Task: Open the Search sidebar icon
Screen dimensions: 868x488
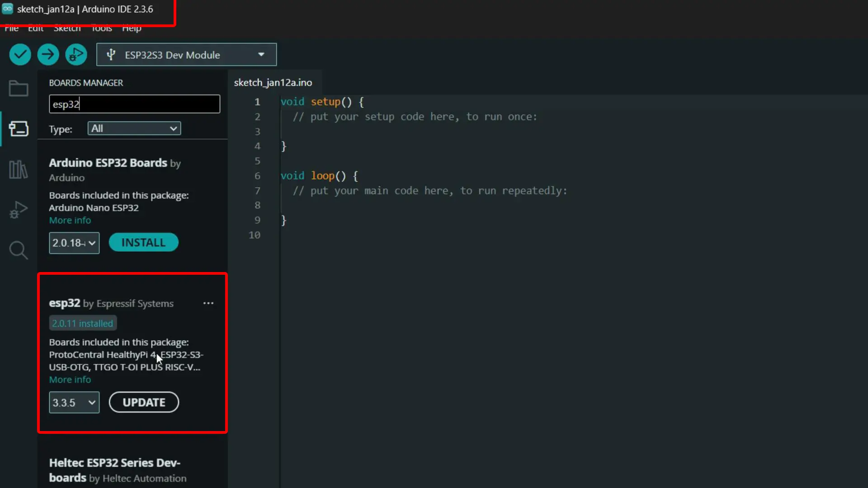Action: 19,250
